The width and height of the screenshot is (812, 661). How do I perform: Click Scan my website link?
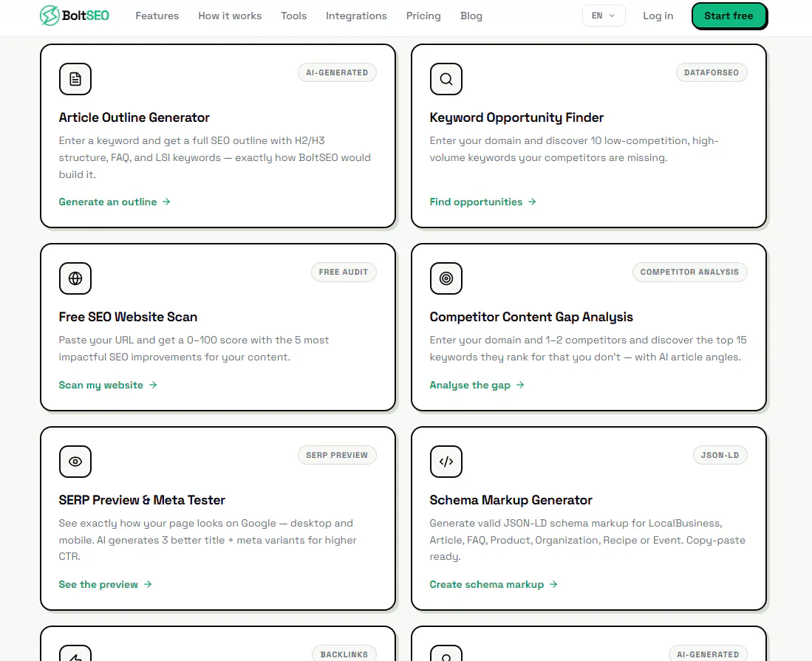(108, 385)
